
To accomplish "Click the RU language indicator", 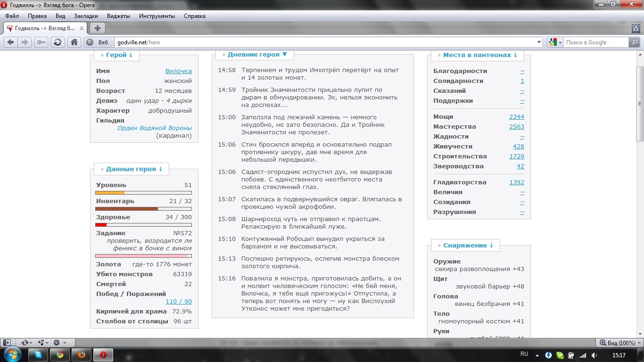I will point(524,354).
